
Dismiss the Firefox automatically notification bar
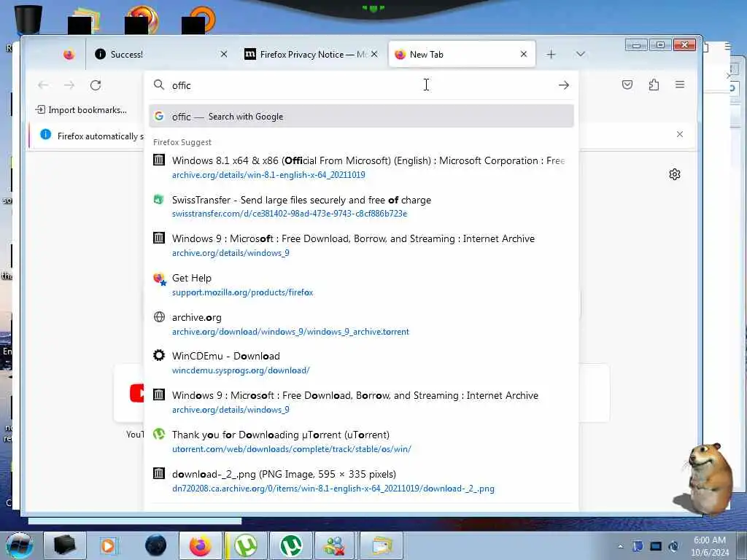680,134
